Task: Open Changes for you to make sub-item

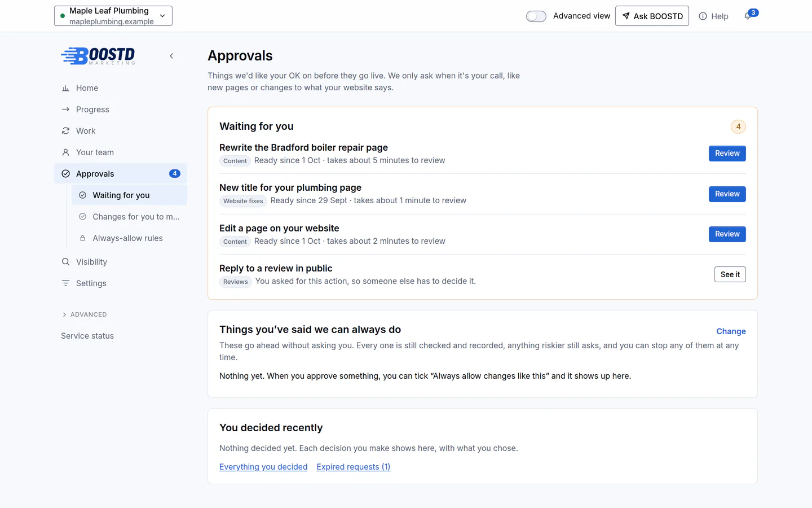Action: pos(129,217)
